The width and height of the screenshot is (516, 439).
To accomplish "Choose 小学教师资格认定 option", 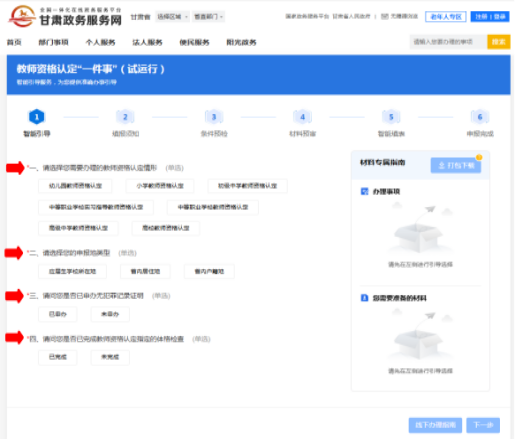I will coord(160,186).
